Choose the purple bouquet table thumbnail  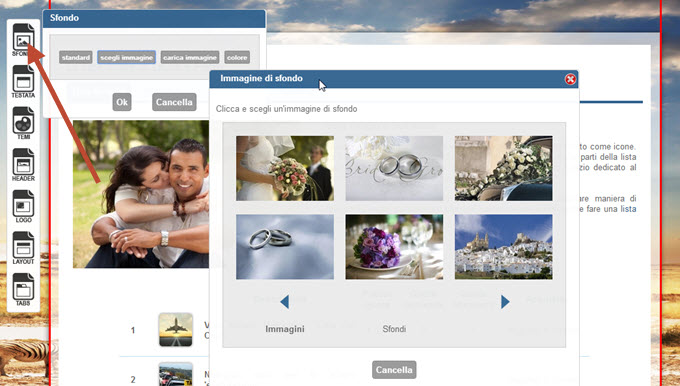(394, 247)
